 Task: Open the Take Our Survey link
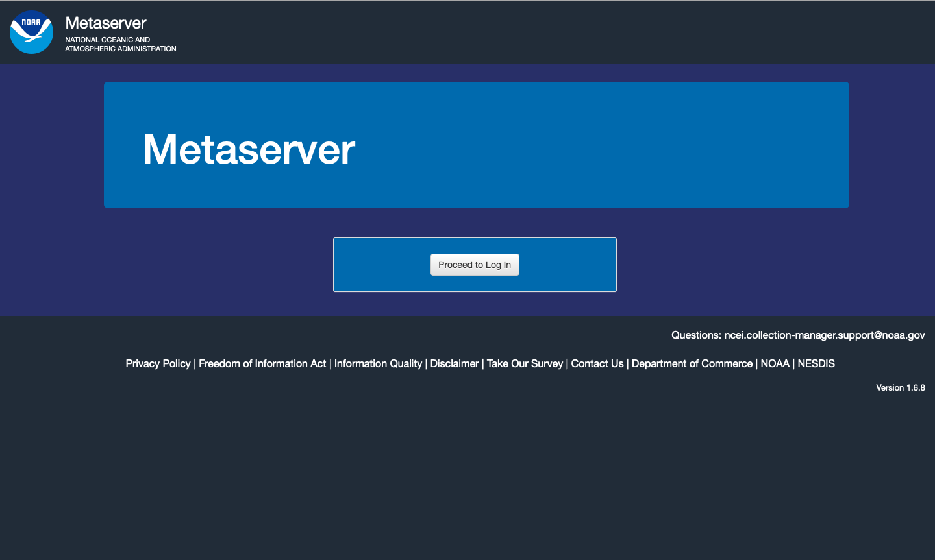[525, 363]
